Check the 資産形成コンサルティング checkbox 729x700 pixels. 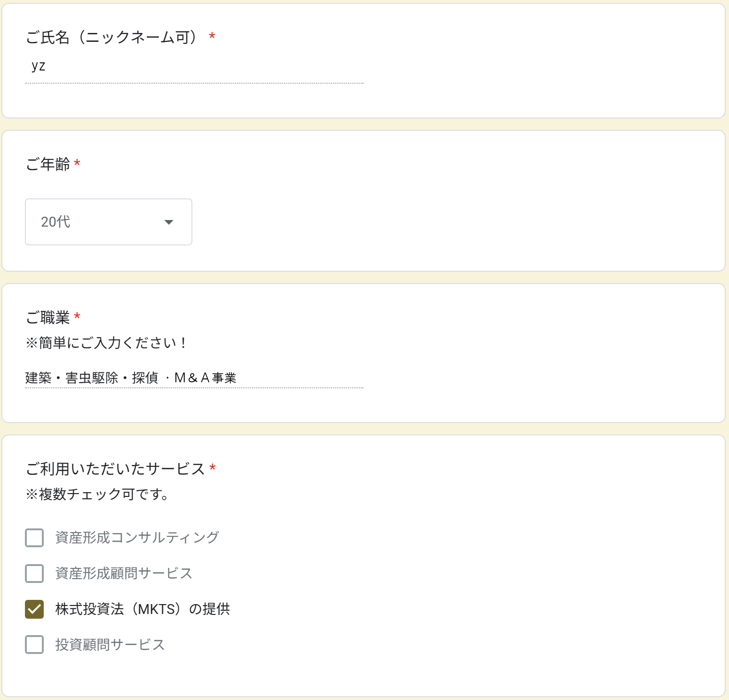(x=34, y=538)
